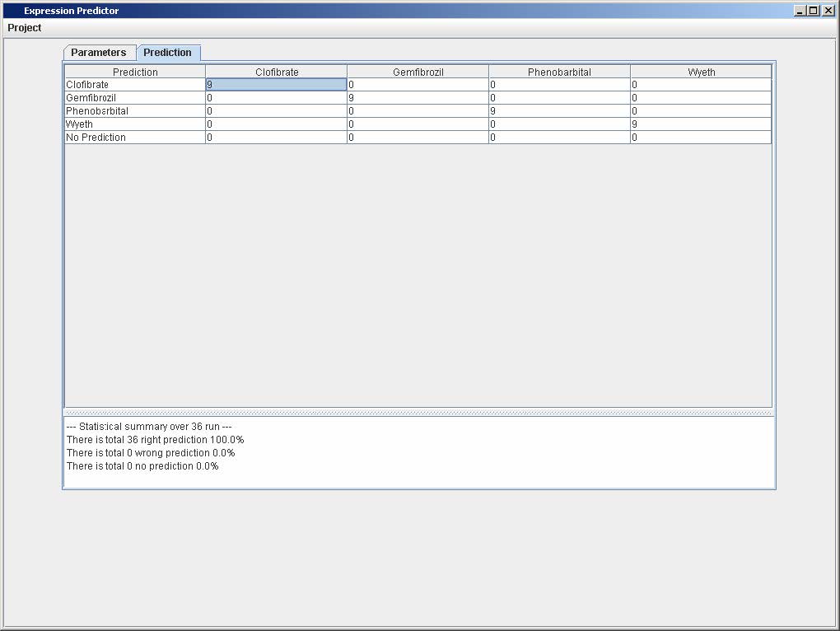The width and height of the screenshot is (840, 631).
Task: Select Phenobarbital row's Wyeth column cell
Action: click(701, 111)
